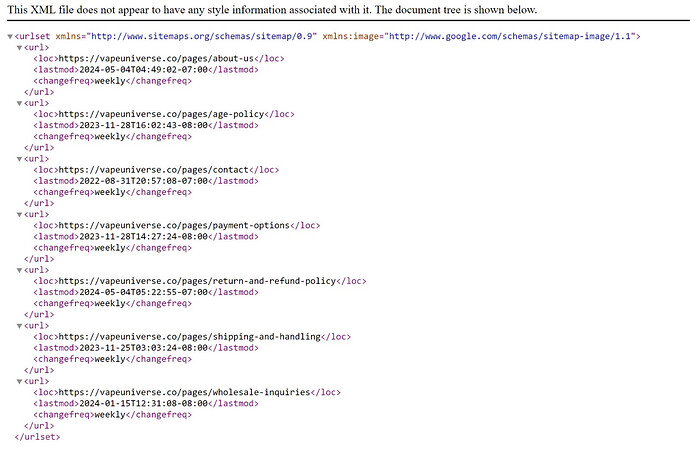The image size is (690, 457).
Task: Click lastmod value 2022-08-31T20:57:08-07:00
Action: [143, 181]
